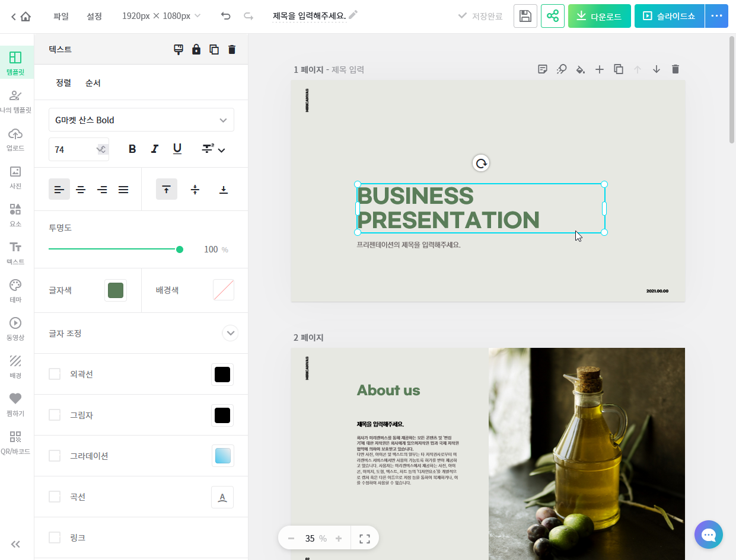
Task: Open the chat support bubble
Action: point(709,535)
